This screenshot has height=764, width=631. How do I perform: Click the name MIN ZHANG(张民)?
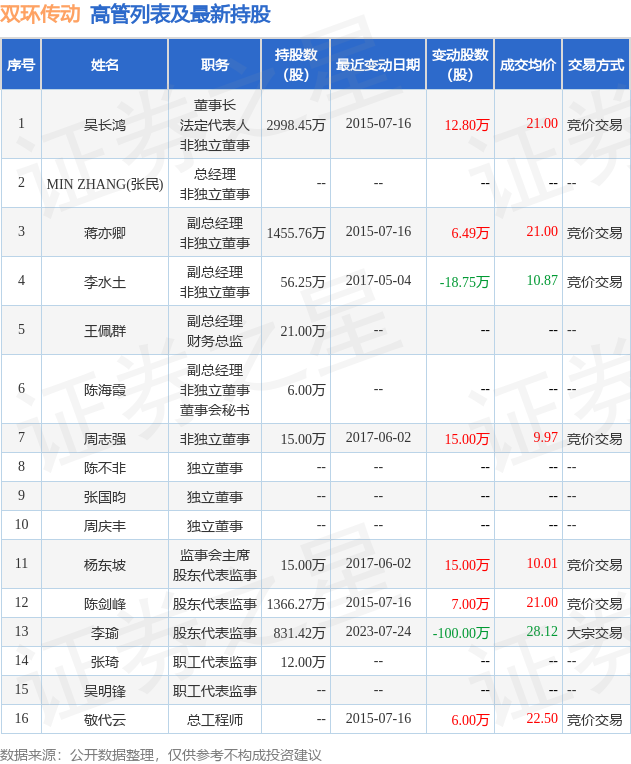105,184
